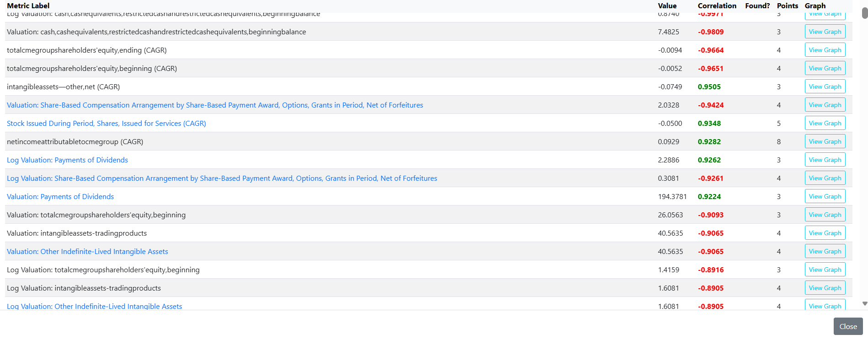View Graph for Valuation: Payments of Dividends
The image size is (868, 340).
point(825,196)
